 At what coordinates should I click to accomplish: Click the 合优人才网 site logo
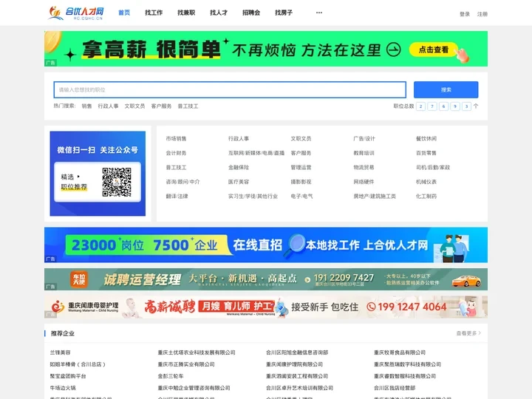tap(76, 13)
